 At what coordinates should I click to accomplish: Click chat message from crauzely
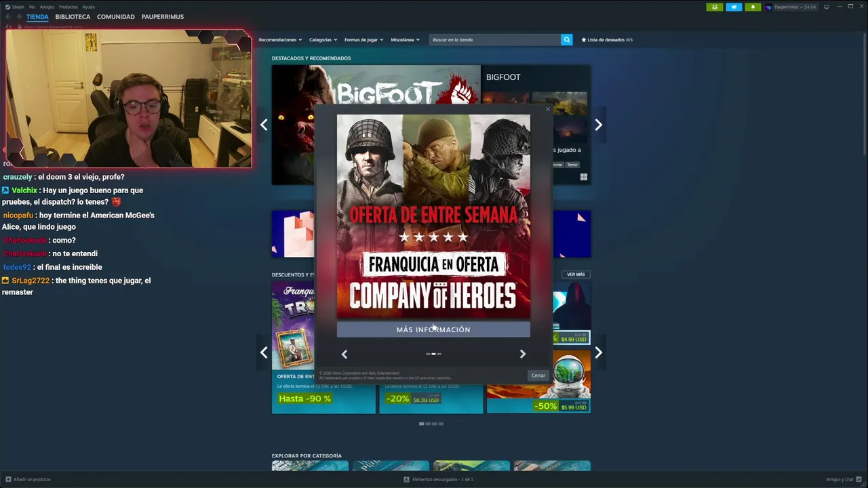63,177
